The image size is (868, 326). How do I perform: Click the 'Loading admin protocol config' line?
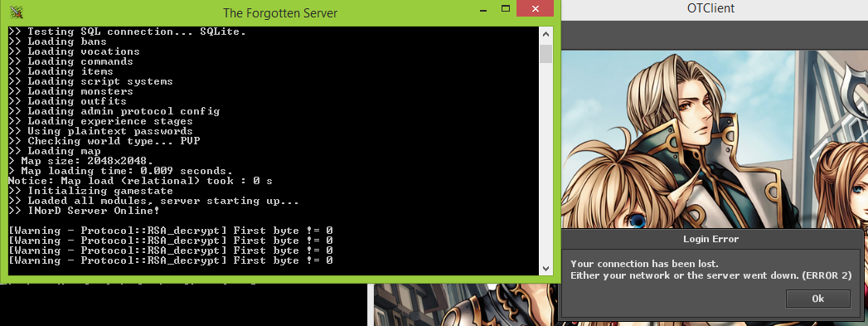pos(114,111)
